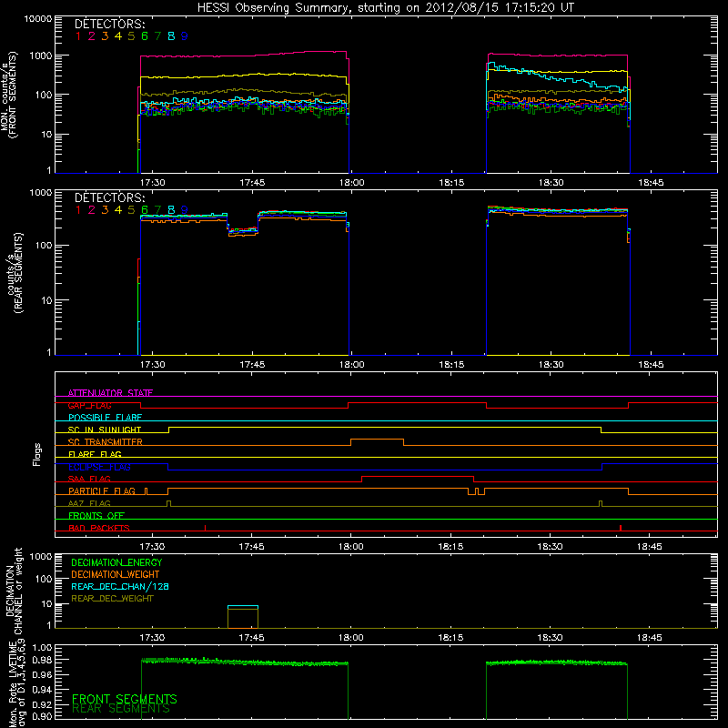Click the 17:45 time label under the decimation plot
728x728 pixels.
coord(252,638)
